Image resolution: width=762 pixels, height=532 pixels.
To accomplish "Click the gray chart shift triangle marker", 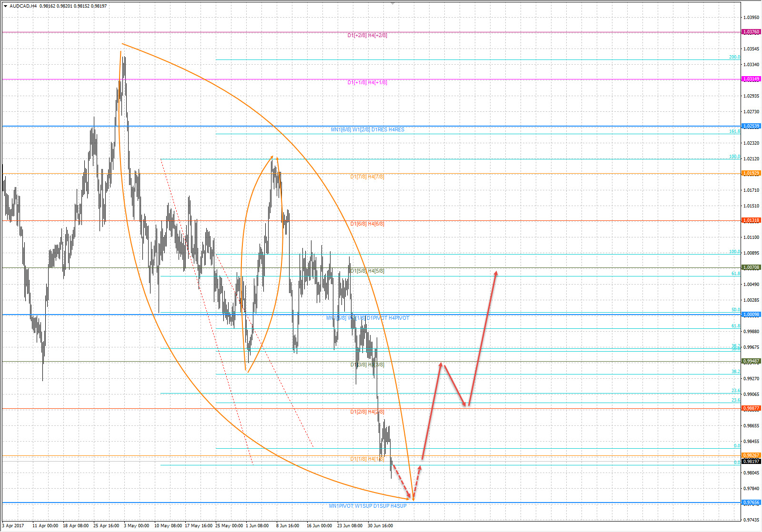I will tap(392, 3).
